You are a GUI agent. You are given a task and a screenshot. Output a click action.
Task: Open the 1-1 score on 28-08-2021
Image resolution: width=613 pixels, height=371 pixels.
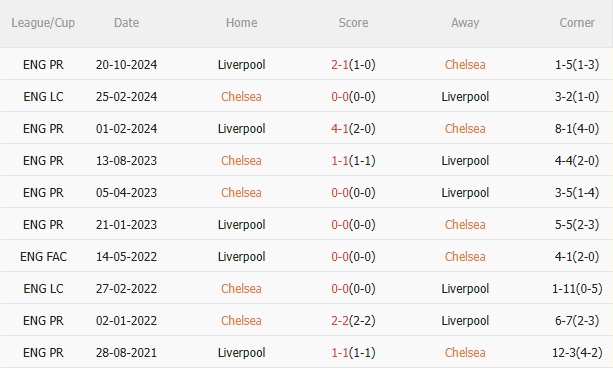click(340, 353)
